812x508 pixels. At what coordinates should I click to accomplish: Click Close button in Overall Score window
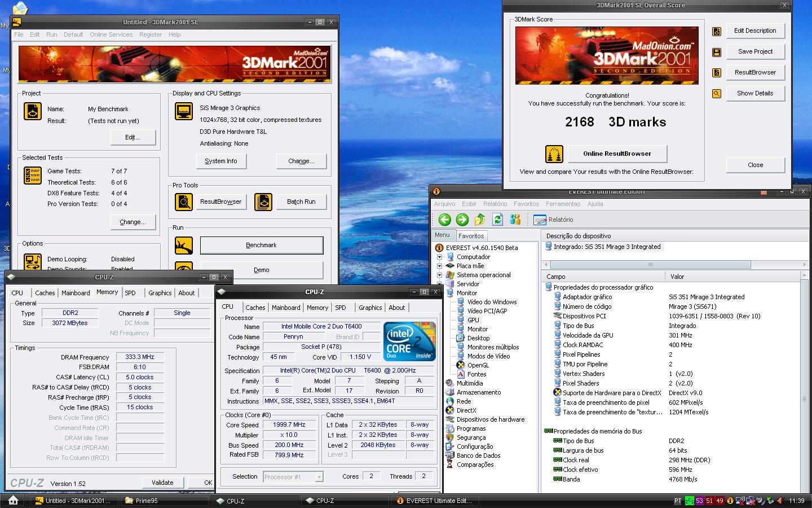[755, 165]
